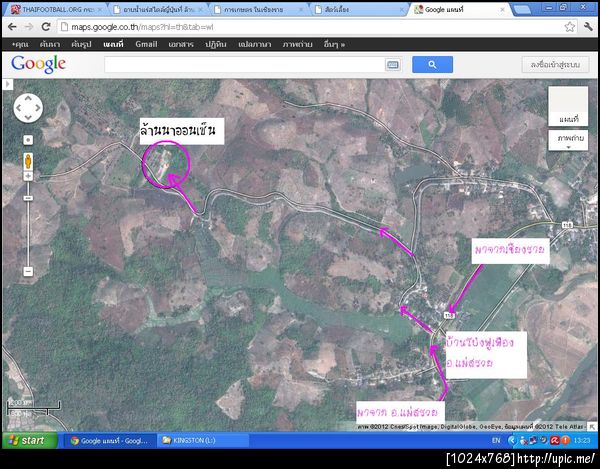Switch to map view thumbnail
This screenshot has width=600, height=469.
(568, 106)
